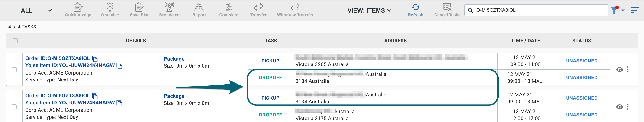Viewport: 644px width, 122px height.
Task: Select the first task row checkbox
Action: tap(14, 70)
